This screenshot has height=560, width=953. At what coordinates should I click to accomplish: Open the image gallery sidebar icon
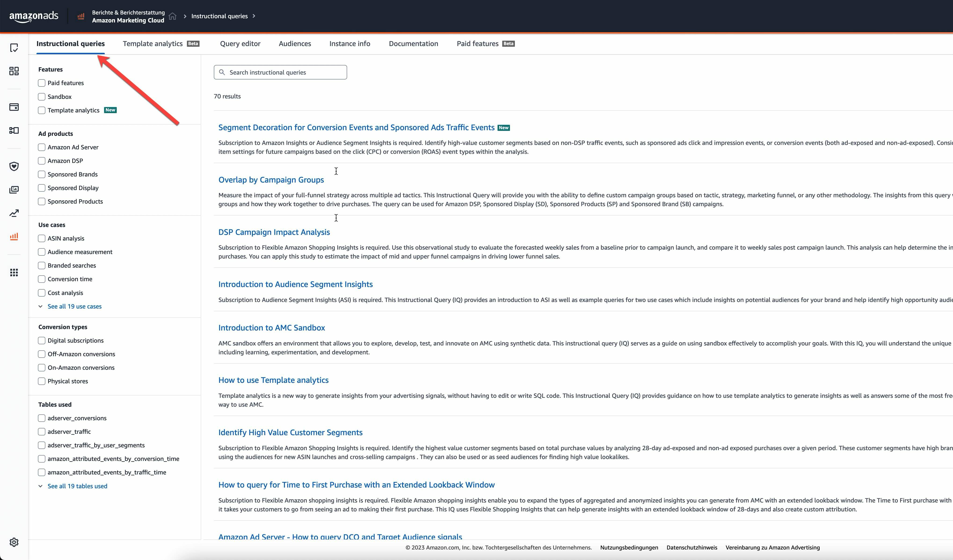pos(14,190)
